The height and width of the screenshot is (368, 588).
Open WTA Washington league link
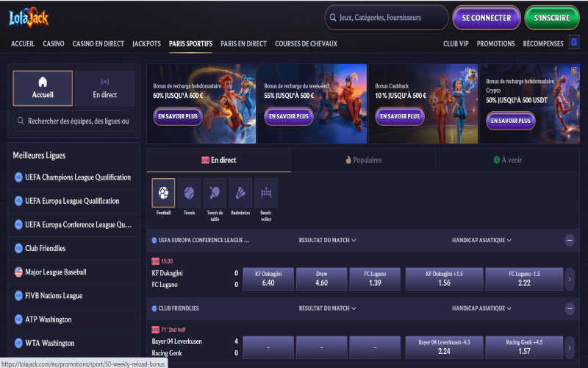pyautogui.click(x=74, y=343)
